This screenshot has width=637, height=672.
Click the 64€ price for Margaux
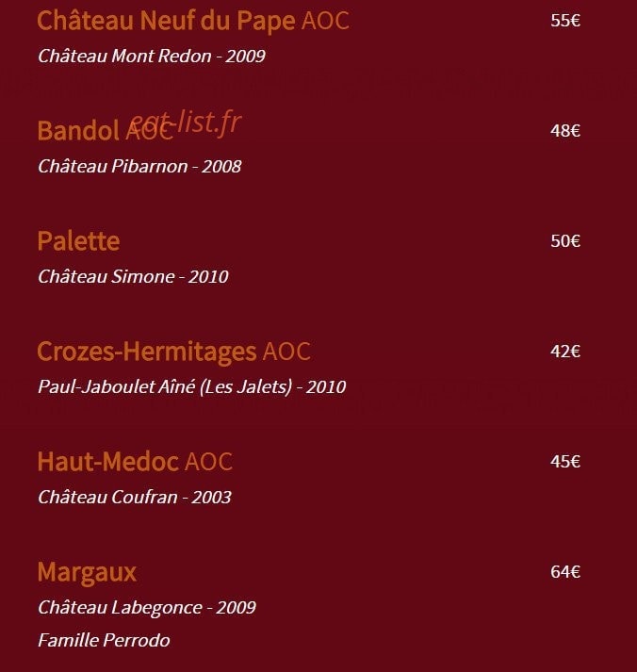click(565, 572)
